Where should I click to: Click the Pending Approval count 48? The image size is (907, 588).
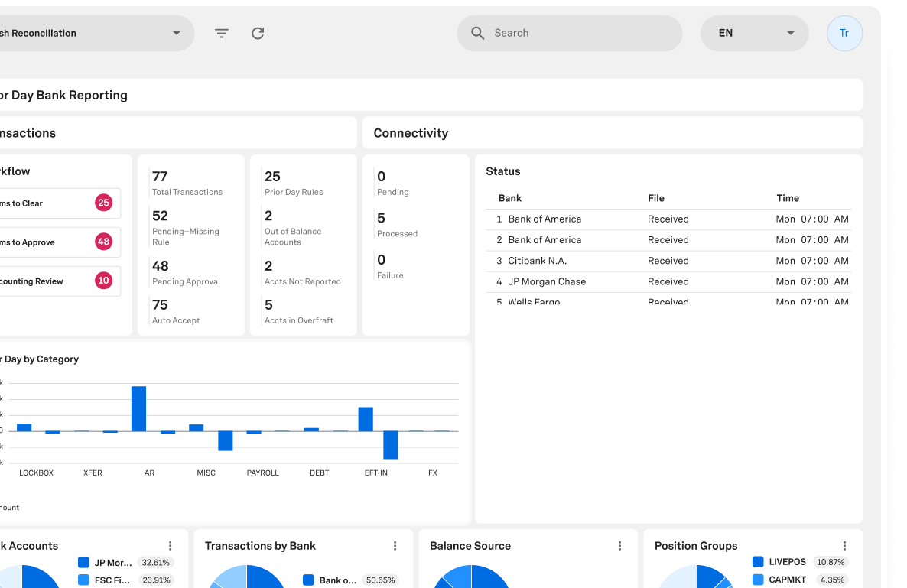click(x=161, y=266)
